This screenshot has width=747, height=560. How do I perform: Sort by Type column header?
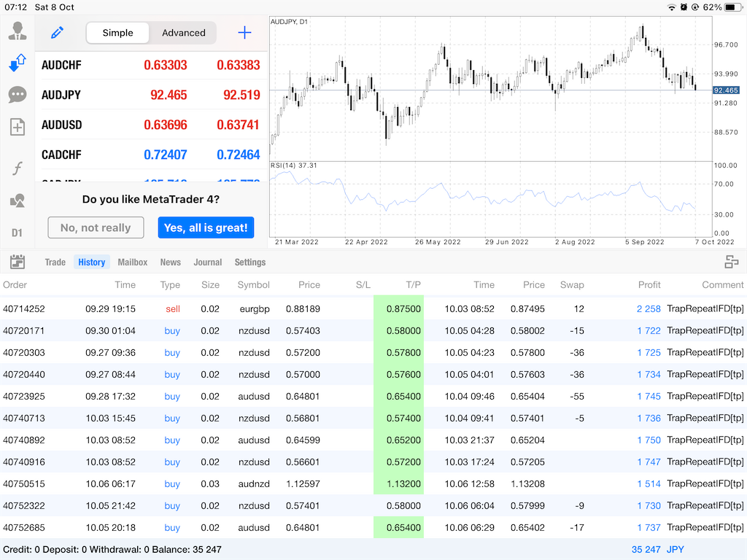coord(170,285)
